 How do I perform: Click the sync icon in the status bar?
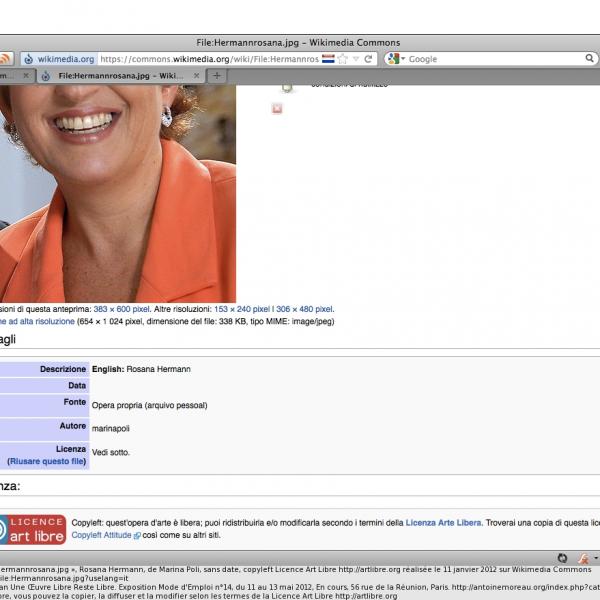562,558
